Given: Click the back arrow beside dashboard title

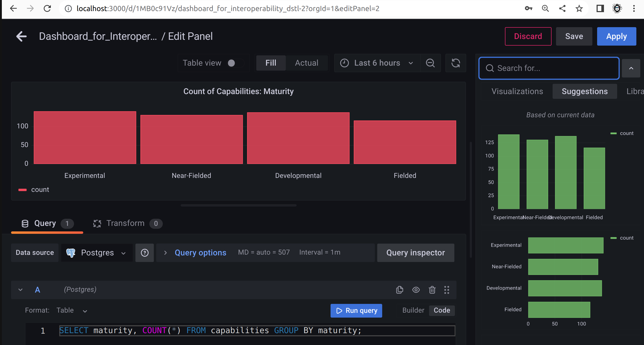Looking at the screenshot, I should [x=22, y=36].
